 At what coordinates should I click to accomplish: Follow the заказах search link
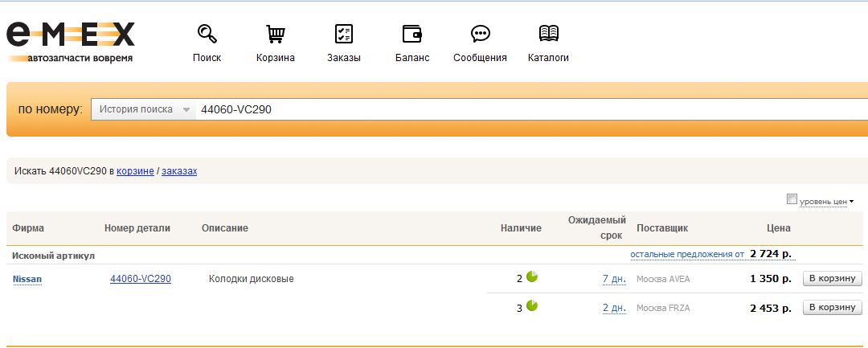[179, 171]
